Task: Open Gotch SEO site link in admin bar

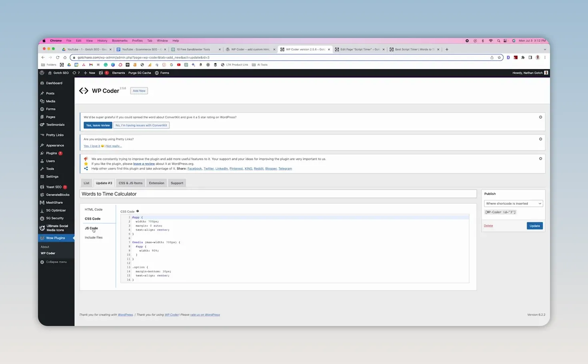Action: (x=58, y=73)
